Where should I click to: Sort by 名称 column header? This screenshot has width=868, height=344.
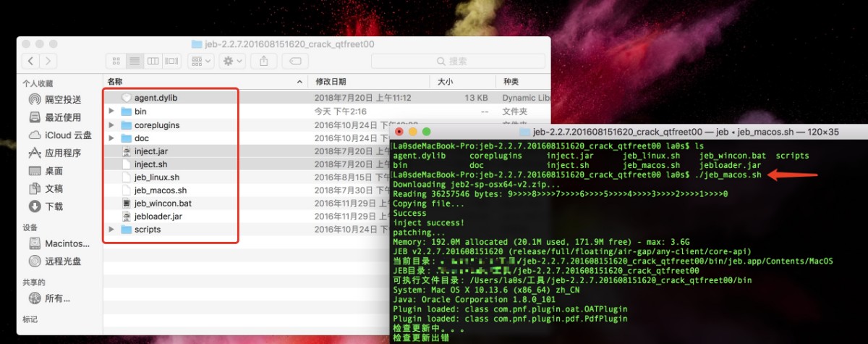pyautogui.click(x=206, y=81)
